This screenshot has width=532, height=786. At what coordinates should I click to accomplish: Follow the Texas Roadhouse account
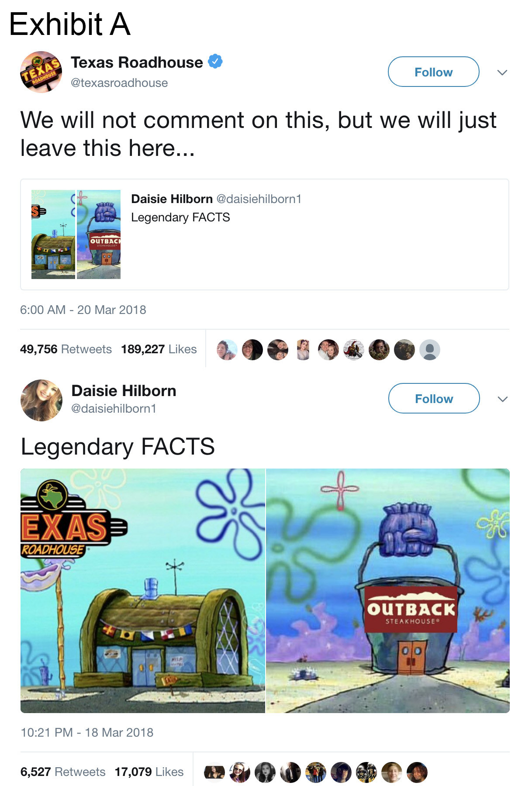point(433,72)
